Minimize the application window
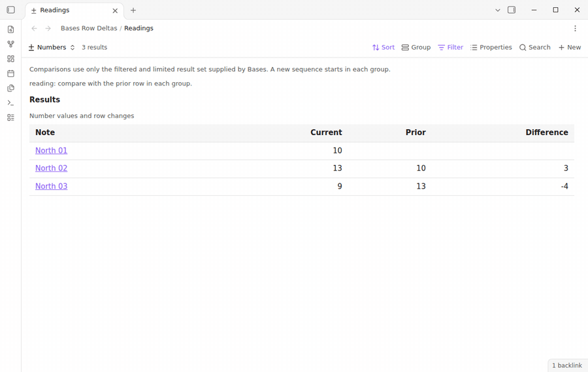588x372 pixels. [x=534, y=10]
